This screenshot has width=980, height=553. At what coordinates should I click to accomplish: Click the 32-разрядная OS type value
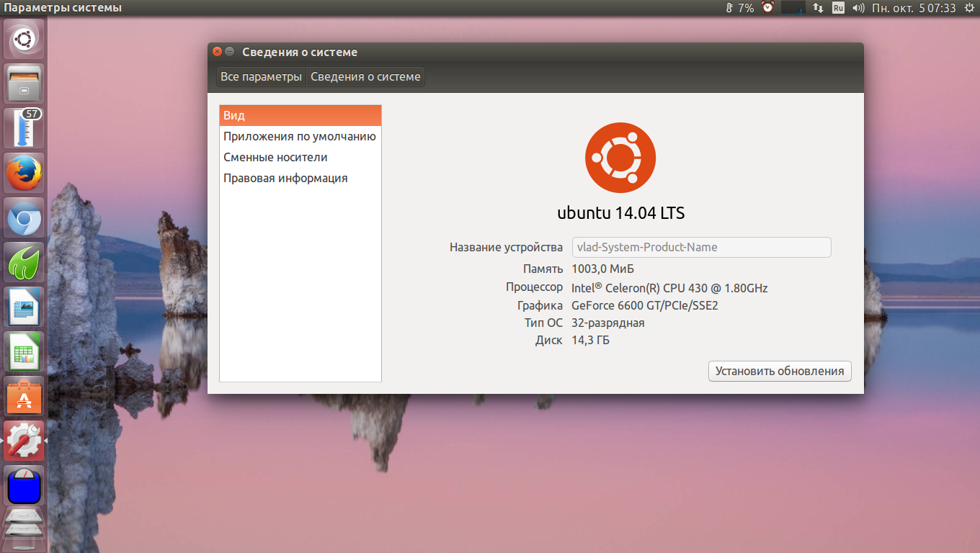click(x=608, y=323)
